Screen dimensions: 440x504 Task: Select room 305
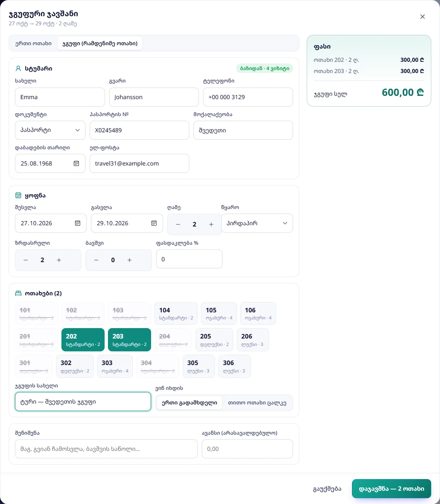click(x=199, y=366)
